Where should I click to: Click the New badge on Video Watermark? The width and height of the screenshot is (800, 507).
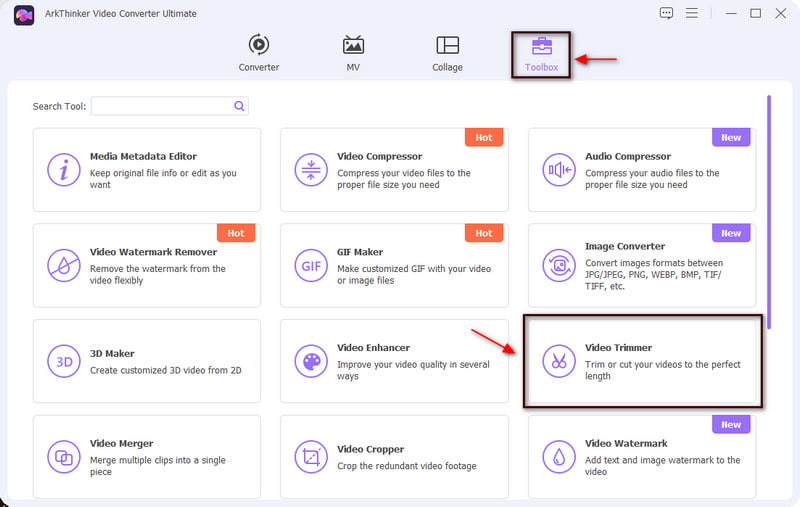tap(731, 424)
